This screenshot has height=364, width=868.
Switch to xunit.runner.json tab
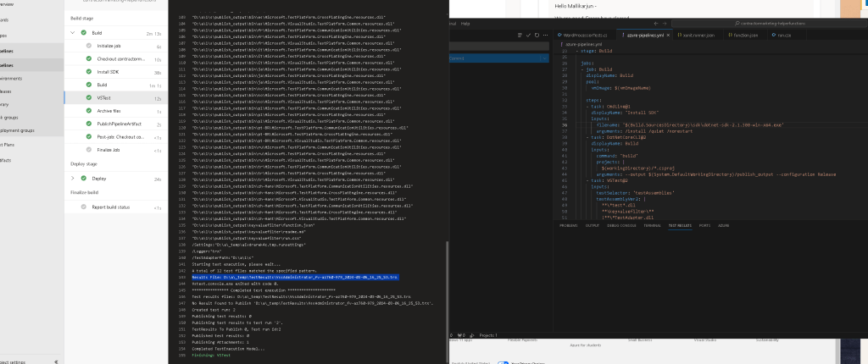tap(698, 35)
